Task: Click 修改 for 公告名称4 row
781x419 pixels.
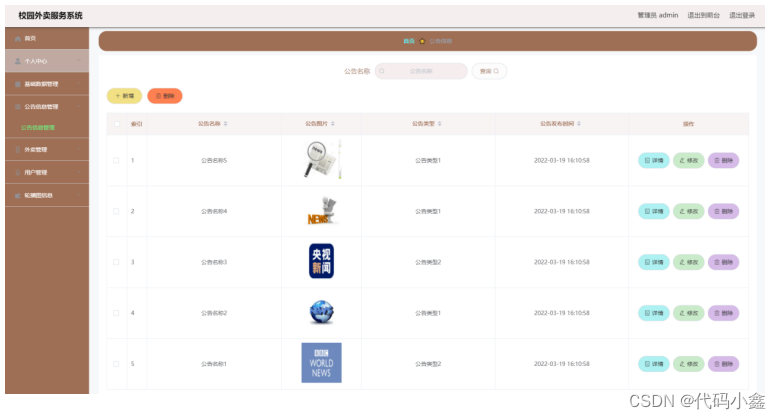Action: [688, 211]
